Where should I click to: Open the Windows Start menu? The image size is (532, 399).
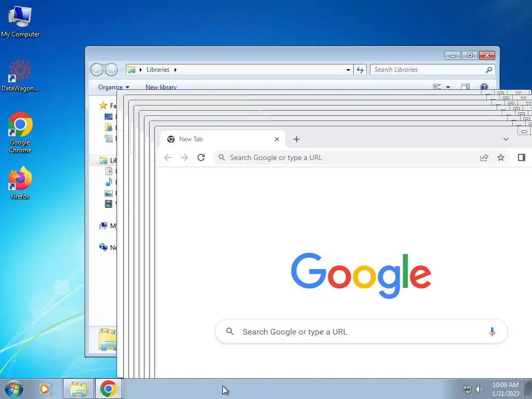point(14,389)
